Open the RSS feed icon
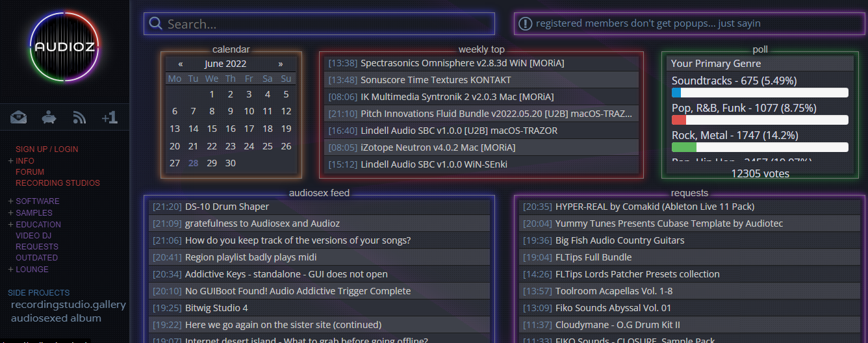The width and height of the screenshot is (868, 343). [x=79, y=118]
